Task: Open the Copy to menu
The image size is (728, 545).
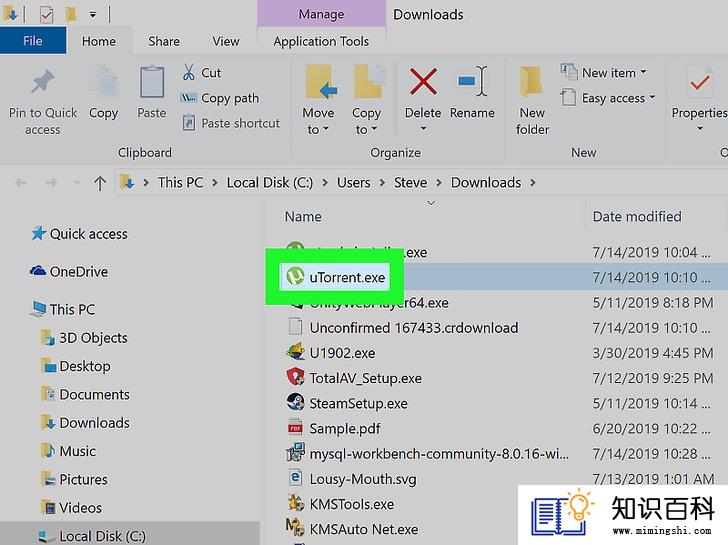Action: pos(366,101)
